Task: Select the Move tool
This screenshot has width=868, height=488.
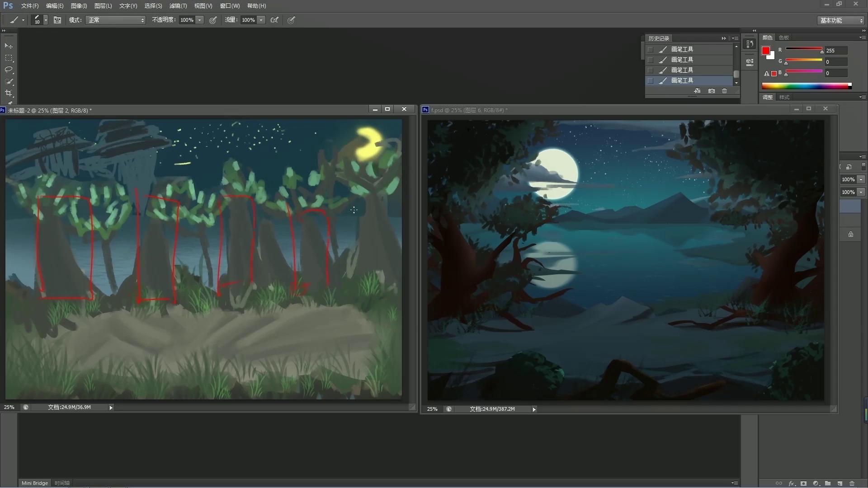Action: (x=9, y=46)
